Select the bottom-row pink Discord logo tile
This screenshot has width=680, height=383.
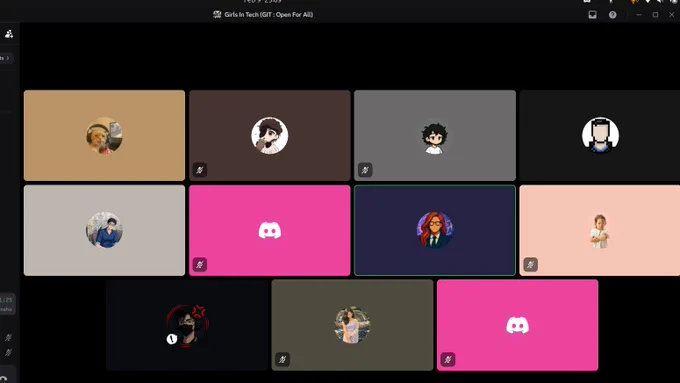[x=517, y=325]
